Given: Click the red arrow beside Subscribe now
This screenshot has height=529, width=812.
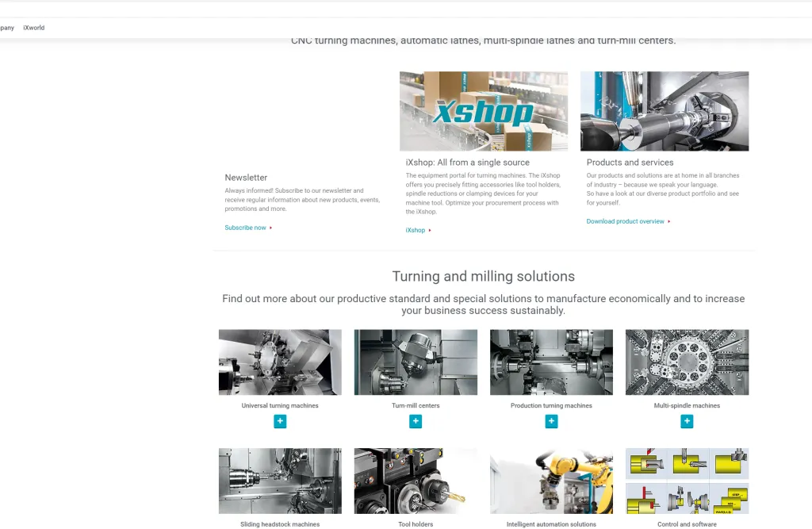Looking at the screenshot, I should 270,228.
